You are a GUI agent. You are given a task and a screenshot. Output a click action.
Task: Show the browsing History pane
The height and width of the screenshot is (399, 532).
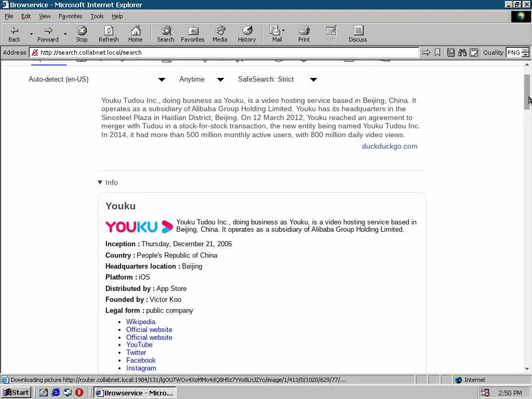pos(247,34)
